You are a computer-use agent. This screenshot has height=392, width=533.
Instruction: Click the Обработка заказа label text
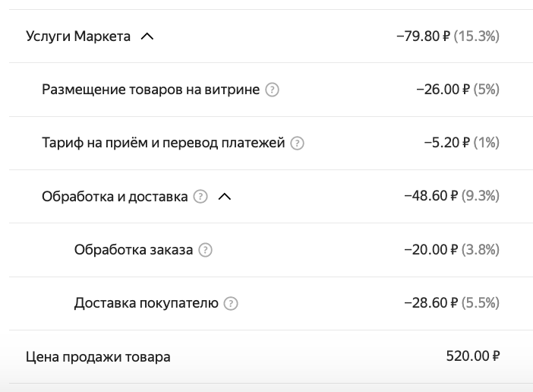[x=134, y=250]
